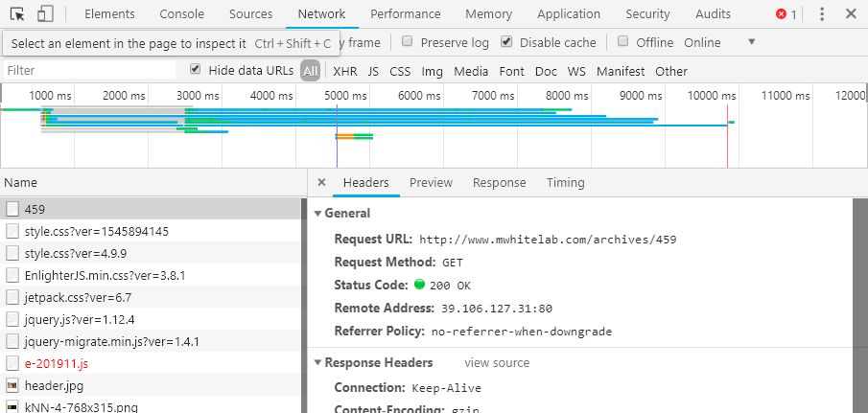Viewport: 868px width, 413px height.
Task: Filter requests by Manifest
Action: click(x=621, y=71)
